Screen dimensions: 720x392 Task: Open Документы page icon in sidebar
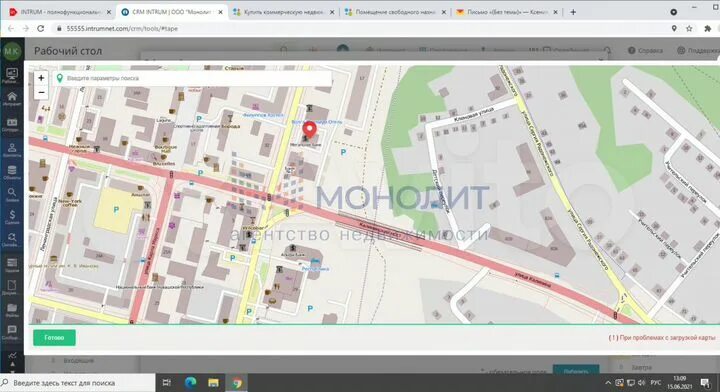[x=12, y=287]
